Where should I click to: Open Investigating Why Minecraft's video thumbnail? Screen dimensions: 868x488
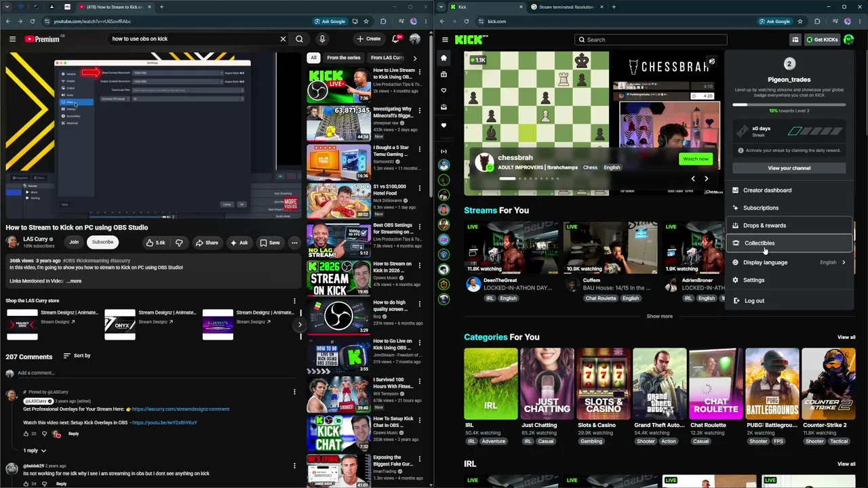click(338, 123)
